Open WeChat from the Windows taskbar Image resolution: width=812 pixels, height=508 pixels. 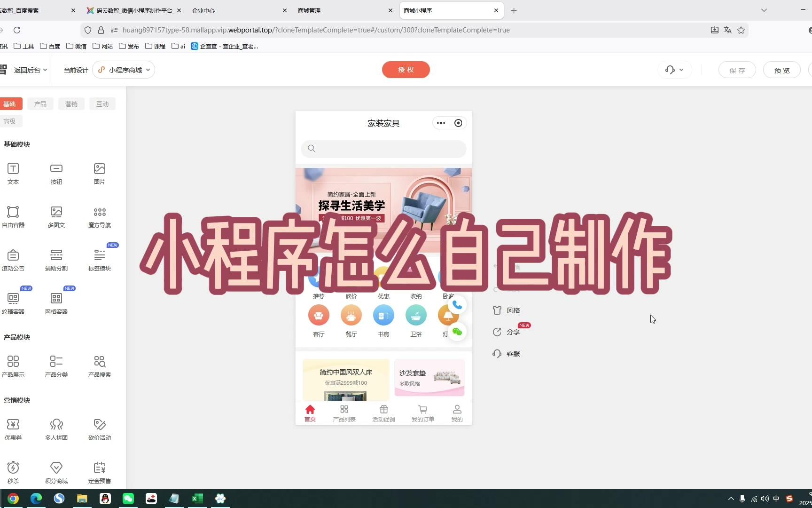[128, 499]
